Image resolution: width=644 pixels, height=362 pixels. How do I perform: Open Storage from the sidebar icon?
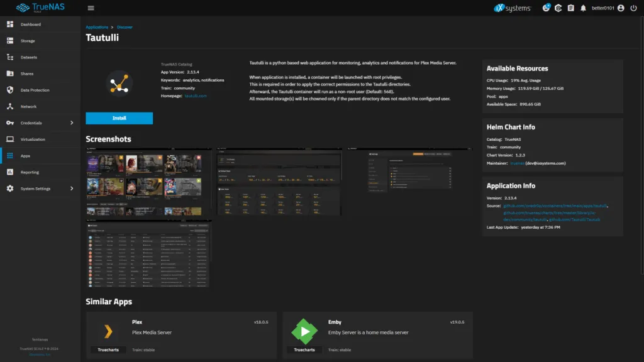click(x=9, y=40)
